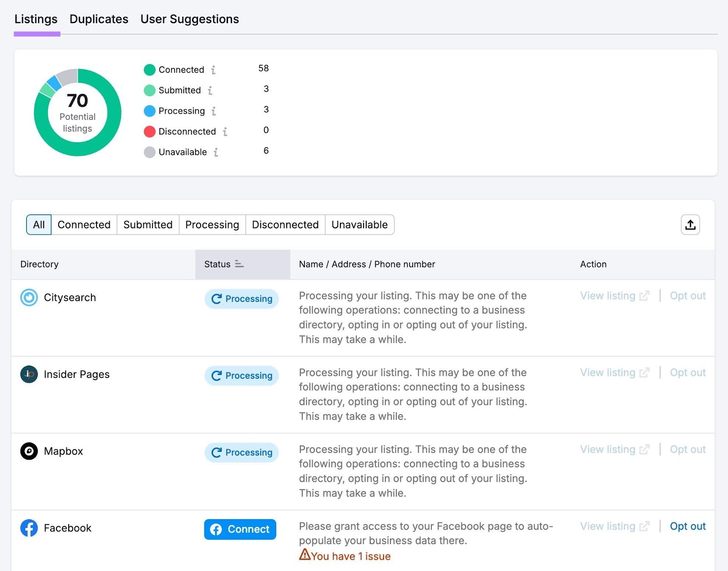The image size is (728, 571).
Task: Click the Mapbox logo icon
Action: pos(28,451)
